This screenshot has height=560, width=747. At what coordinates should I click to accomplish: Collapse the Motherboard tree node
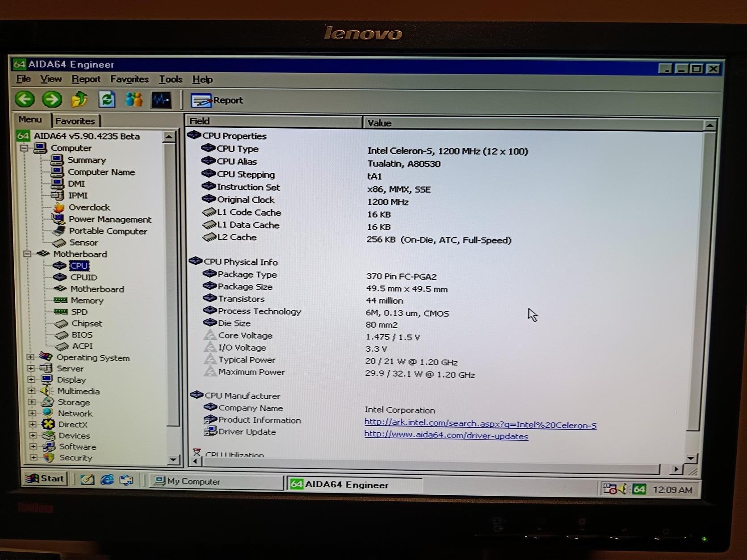click(x=27, y=254)
